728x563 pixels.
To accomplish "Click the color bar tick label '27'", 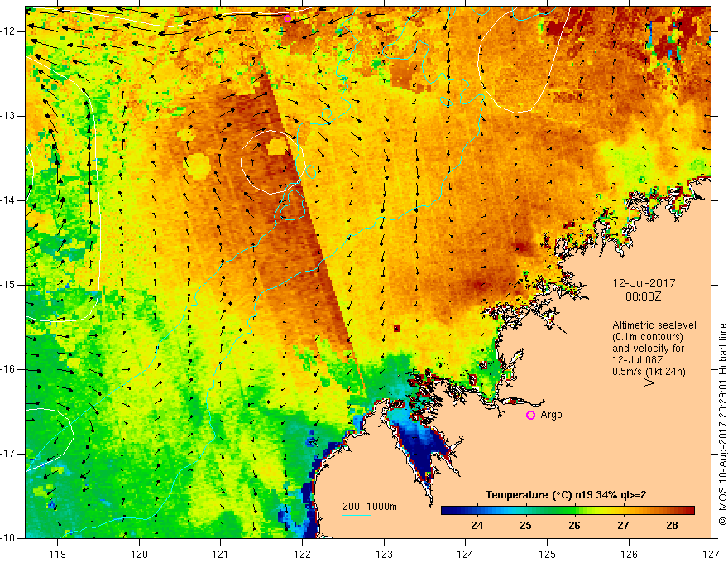I will pos(623,526).
